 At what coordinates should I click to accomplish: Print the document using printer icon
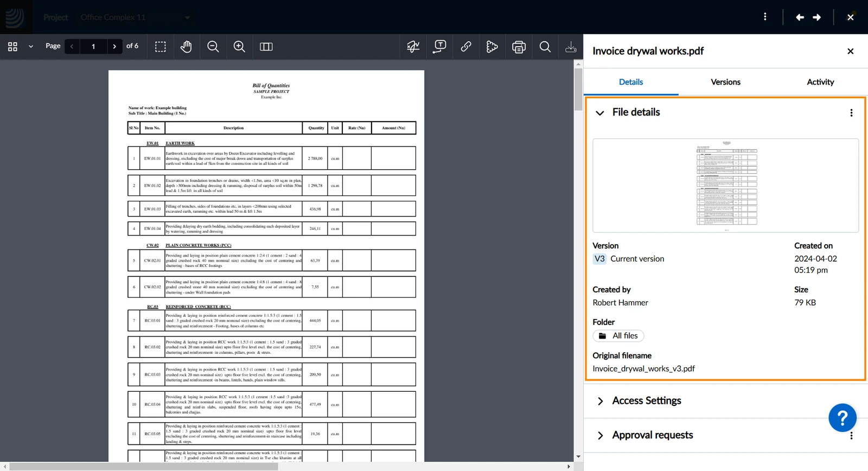[x=519, y=47]
